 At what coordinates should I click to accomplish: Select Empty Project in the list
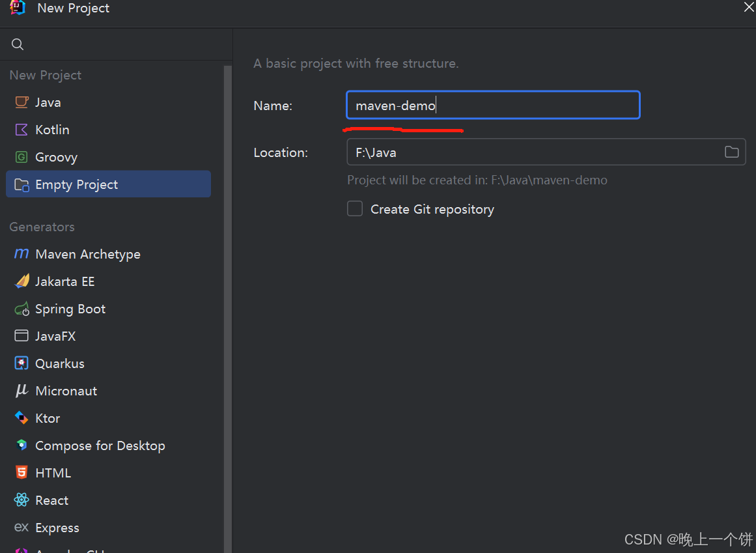[109, 184]
